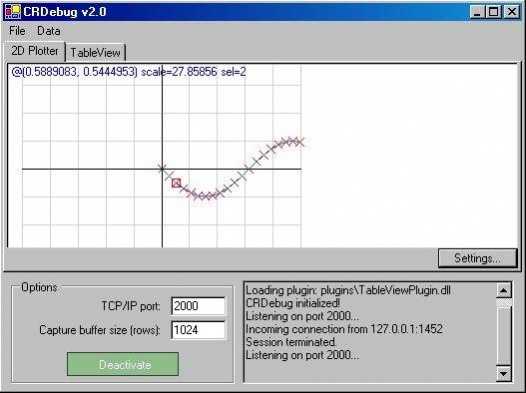Click the log scrollbar up arrow
The image size is (526, 393).
click(x=504, y=290)
